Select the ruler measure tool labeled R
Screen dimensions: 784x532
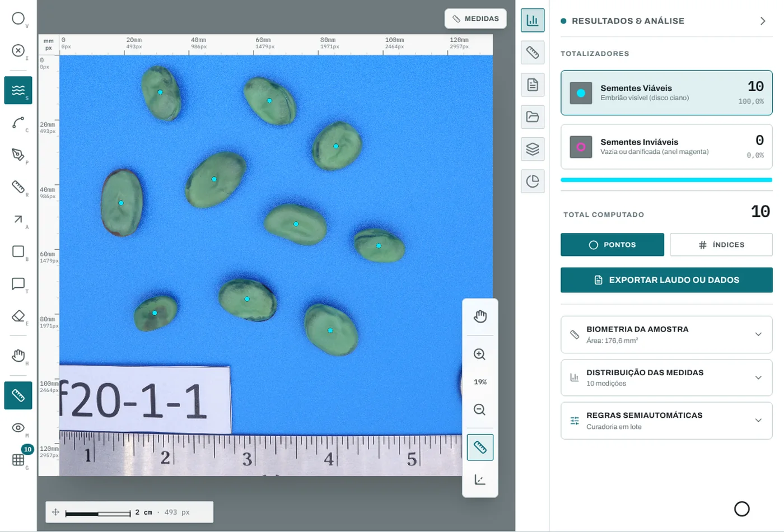[x=18, y=186]
